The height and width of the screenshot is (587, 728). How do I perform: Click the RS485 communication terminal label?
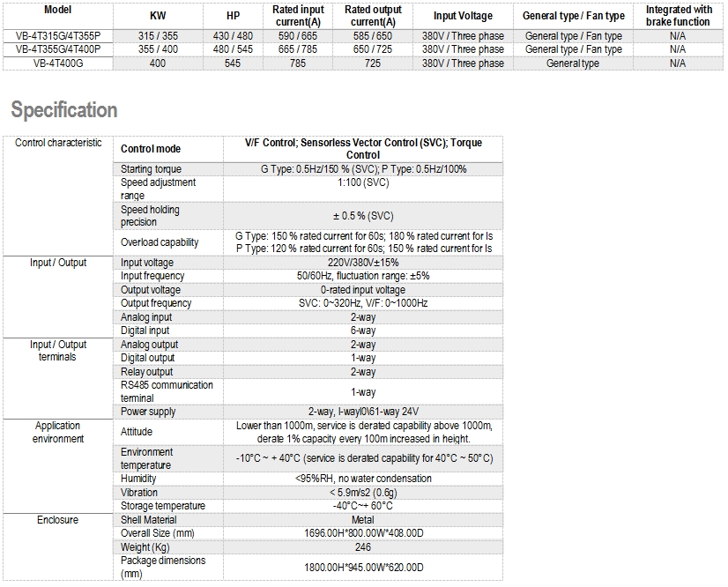click(167, 391)
